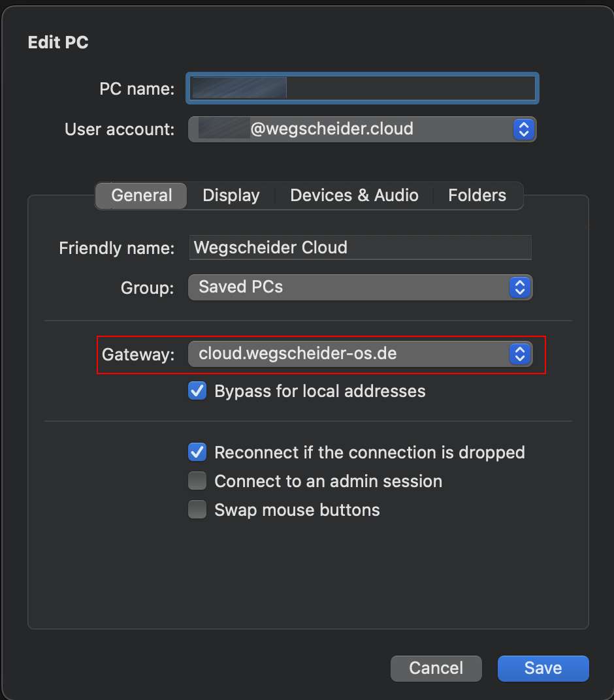
Task: Switch to the Devices & Audio tab
Action: coord(354,195)
